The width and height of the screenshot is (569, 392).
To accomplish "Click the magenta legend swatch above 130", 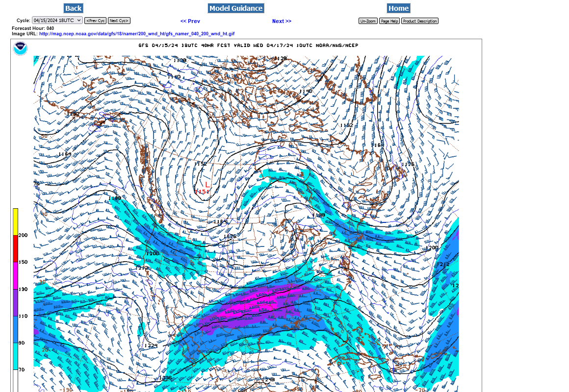I will pos(15,275).
